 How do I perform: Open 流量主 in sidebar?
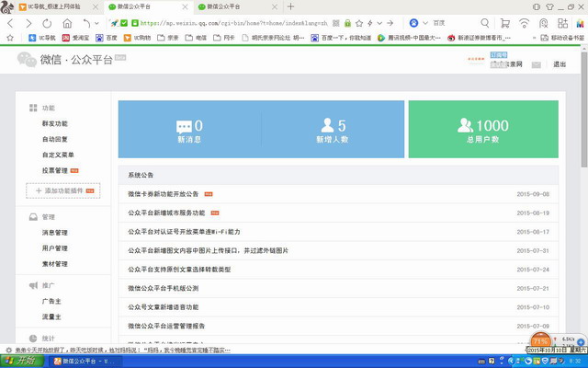coord(51,316)
